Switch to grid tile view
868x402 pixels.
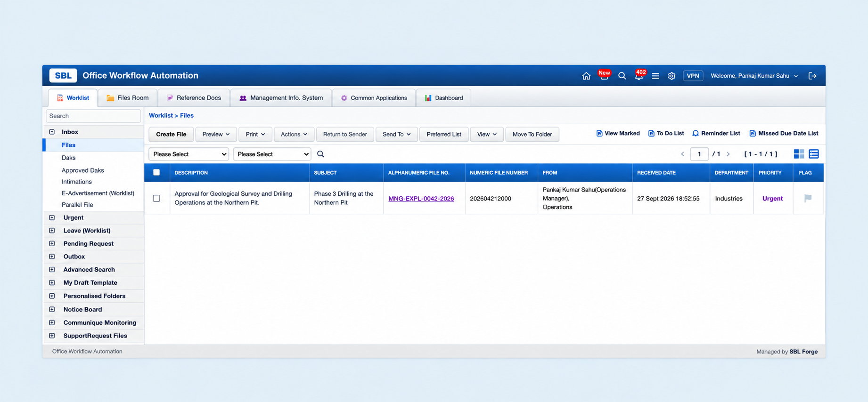[799, 154]
